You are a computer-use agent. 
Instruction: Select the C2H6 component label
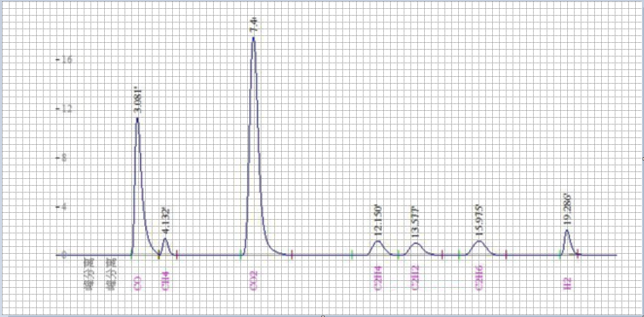coord(479,282)
